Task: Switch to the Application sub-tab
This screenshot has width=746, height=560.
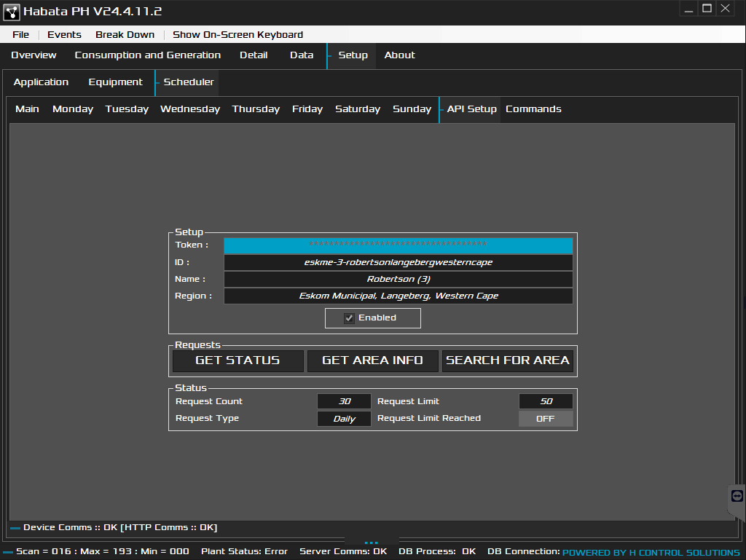Action: pyautogui.click(x=41, y=82)
